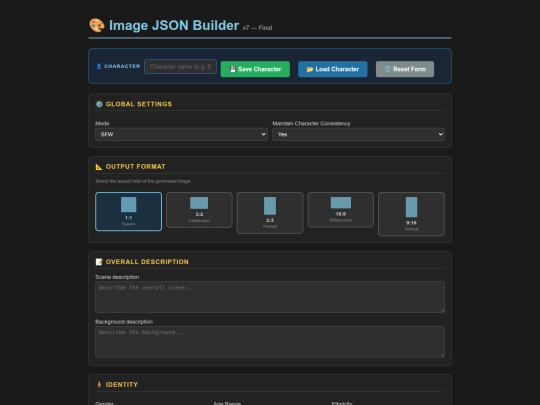Click the 'v7 — Final' version label

257,28
